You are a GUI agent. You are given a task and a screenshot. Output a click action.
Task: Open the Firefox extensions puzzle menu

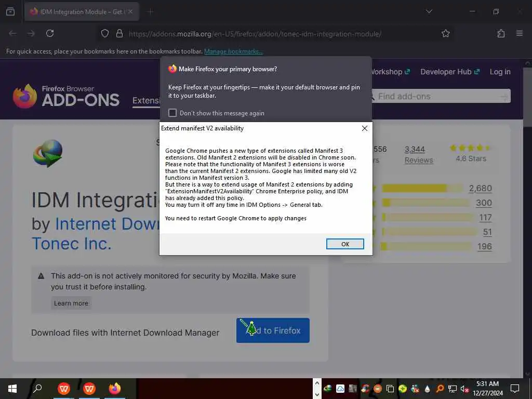click(x=501, y=33)
